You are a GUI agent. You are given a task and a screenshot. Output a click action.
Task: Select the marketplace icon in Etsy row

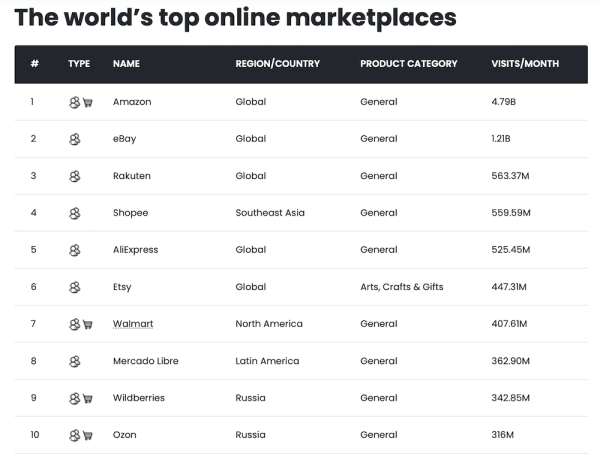point(74,287)
